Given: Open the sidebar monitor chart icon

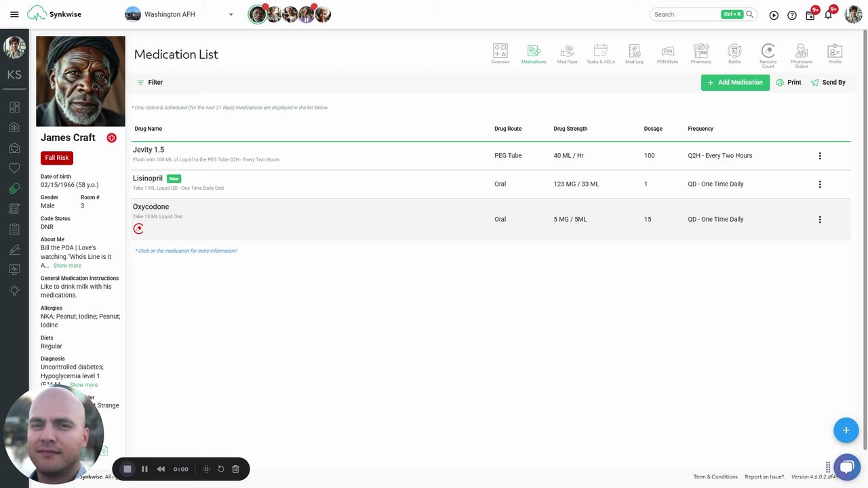Looking at the screenshot, I should coord(14,270).
